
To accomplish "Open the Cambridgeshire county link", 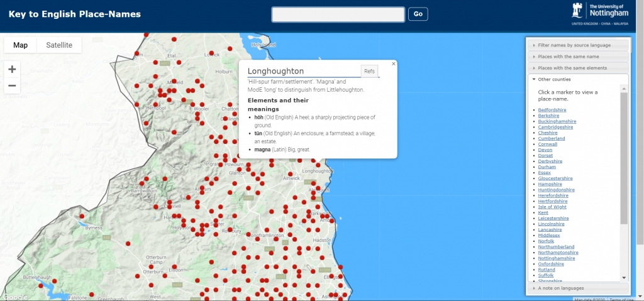I will (x=555, y=128).
